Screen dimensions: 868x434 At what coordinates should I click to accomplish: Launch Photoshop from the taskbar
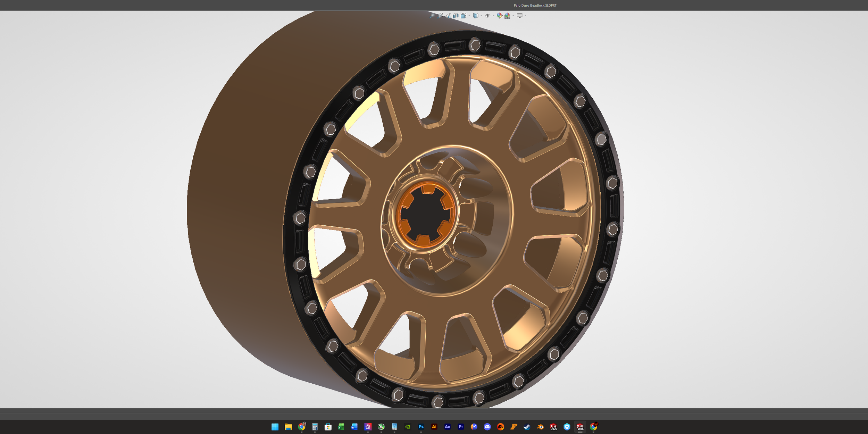coord(421,427)
